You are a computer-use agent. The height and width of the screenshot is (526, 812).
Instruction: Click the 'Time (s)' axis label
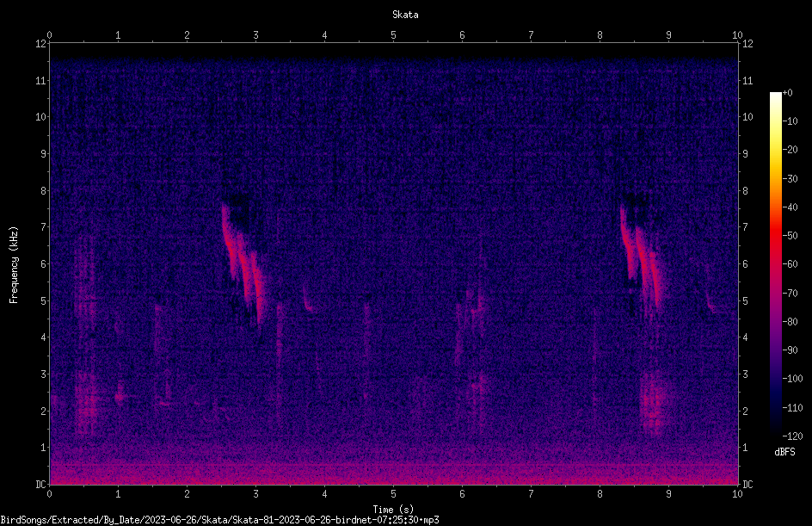click(x=393, y=510)
